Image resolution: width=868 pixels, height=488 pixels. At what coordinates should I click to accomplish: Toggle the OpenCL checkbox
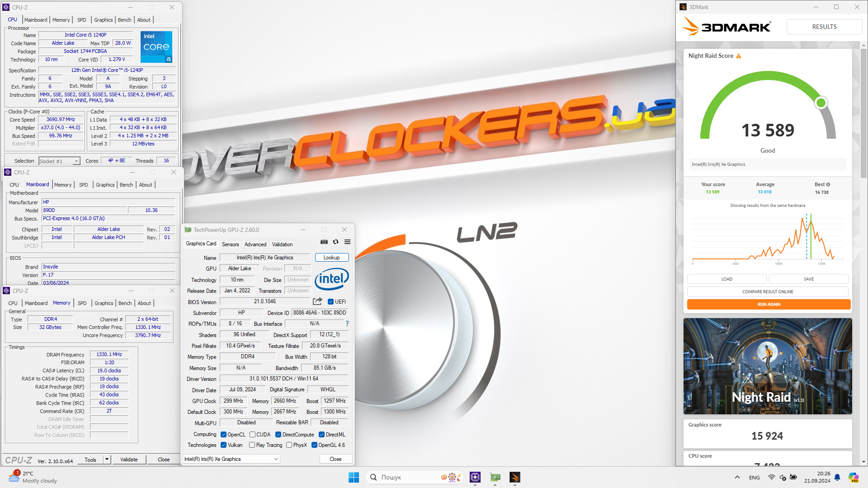click(x=223, y=435)
